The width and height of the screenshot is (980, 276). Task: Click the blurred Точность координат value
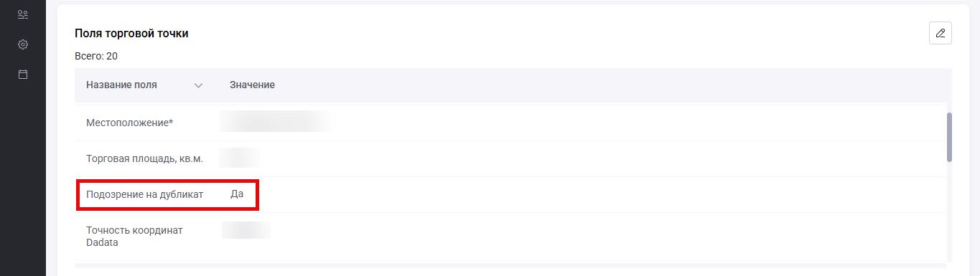point(246,230)
